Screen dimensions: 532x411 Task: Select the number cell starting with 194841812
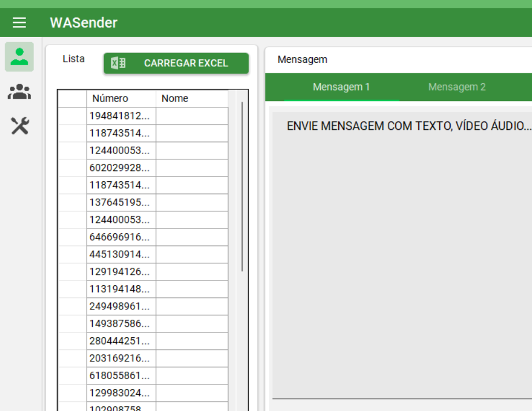point(121,116)
